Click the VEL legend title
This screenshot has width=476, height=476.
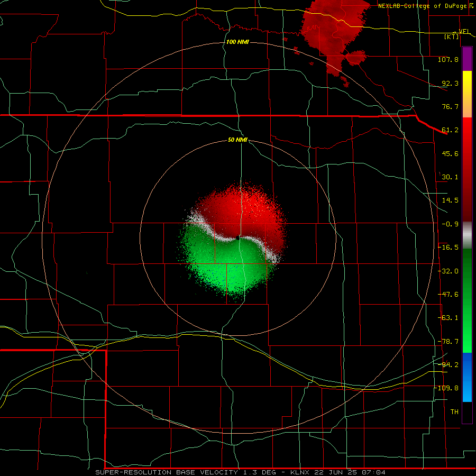click(464, 31)
